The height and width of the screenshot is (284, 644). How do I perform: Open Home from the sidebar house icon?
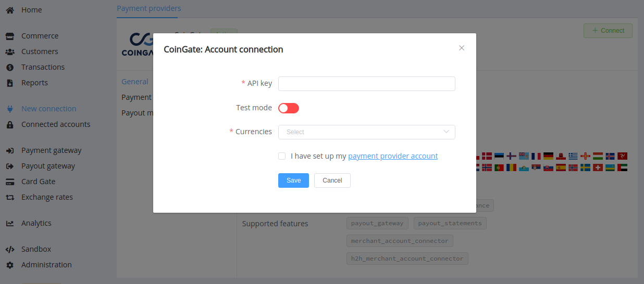click(9, 10)
